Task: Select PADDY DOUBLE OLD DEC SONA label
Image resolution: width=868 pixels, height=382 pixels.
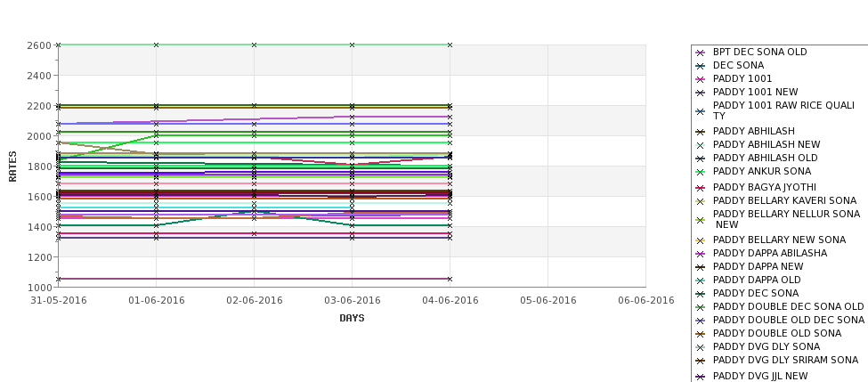Action: pos(788,320)
